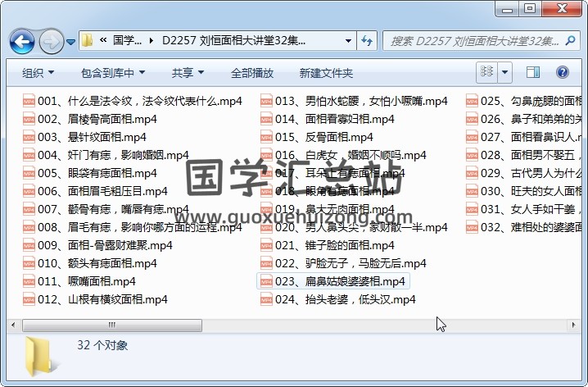Select the MP4 icon of file 015
The width and height of the screenshot is (588, 387).
click(266, 137)
